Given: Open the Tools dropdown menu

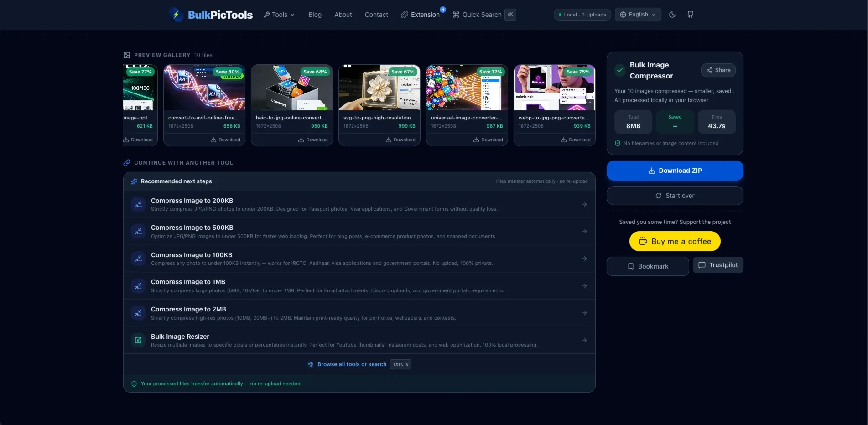Looking at the screenshot, I should 279,15.
